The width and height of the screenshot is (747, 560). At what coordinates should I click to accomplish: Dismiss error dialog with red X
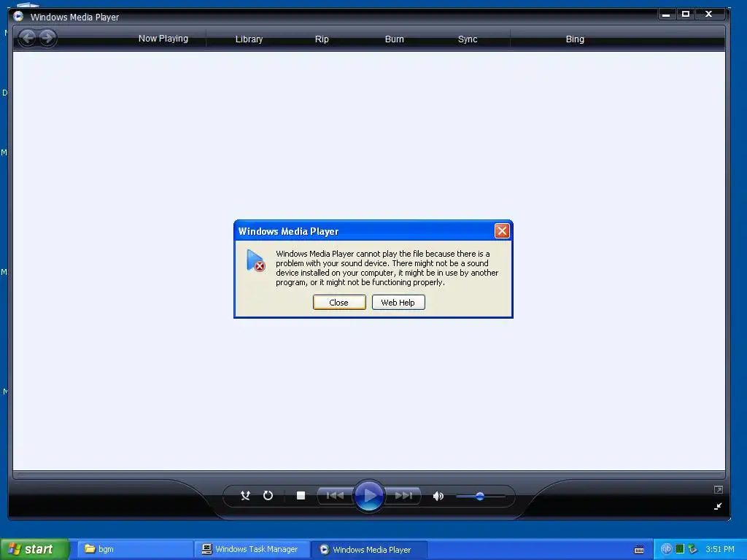(502, 231)
